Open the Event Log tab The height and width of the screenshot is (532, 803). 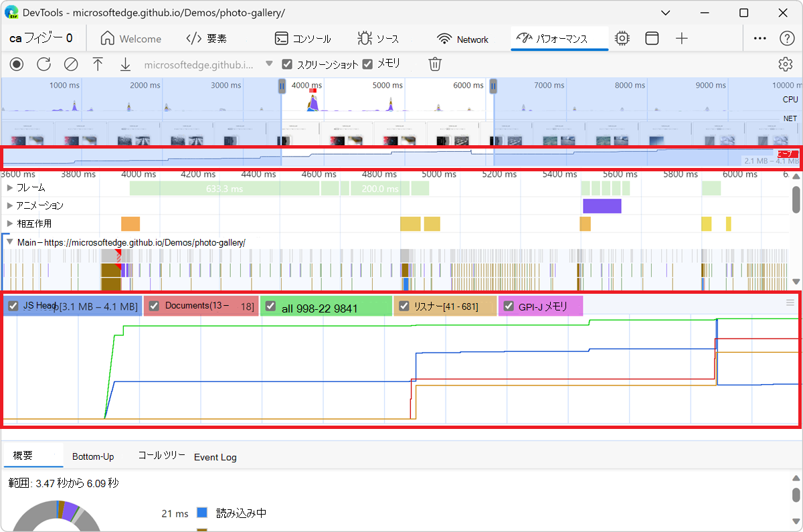(x=215, y=457)
